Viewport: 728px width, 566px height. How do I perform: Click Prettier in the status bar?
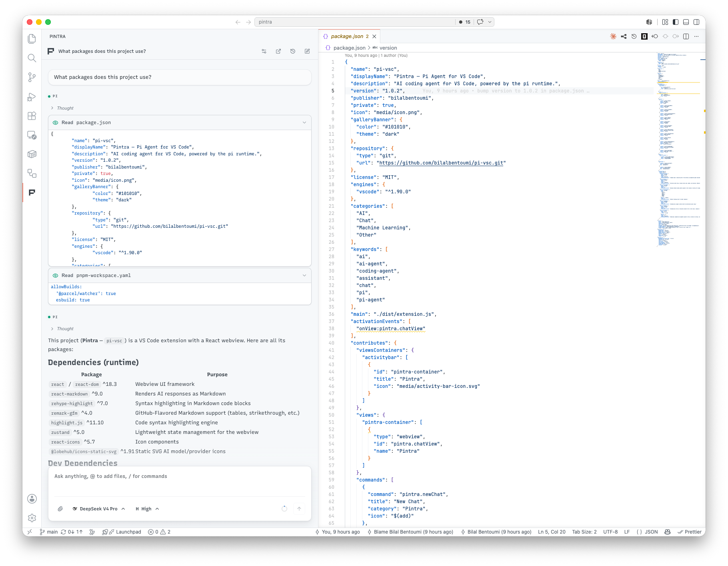tap(690, 532)
